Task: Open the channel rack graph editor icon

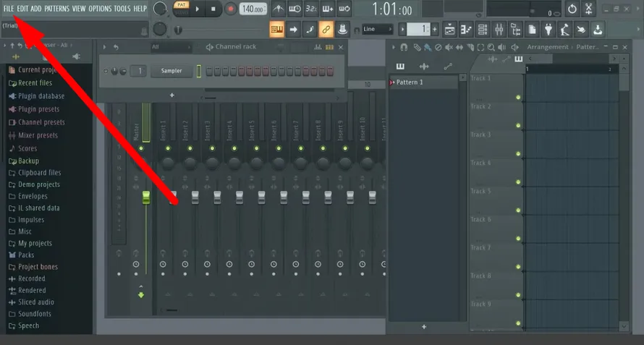Action: tap(318, 47)
